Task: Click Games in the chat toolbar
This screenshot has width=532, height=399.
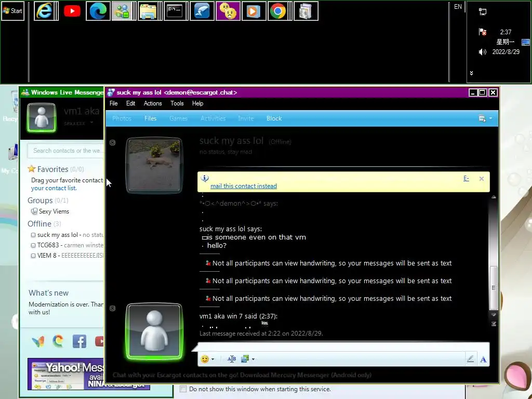Action: click(179, 118)
